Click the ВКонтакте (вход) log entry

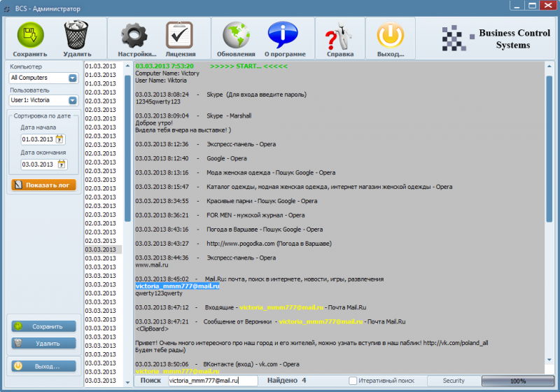coord(217,365)
